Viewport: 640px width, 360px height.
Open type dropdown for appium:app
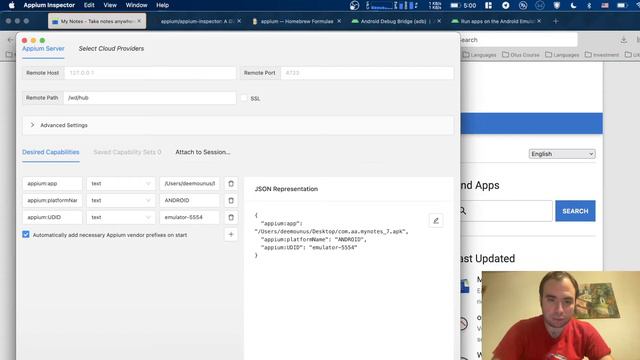click(x=121, y=184)
